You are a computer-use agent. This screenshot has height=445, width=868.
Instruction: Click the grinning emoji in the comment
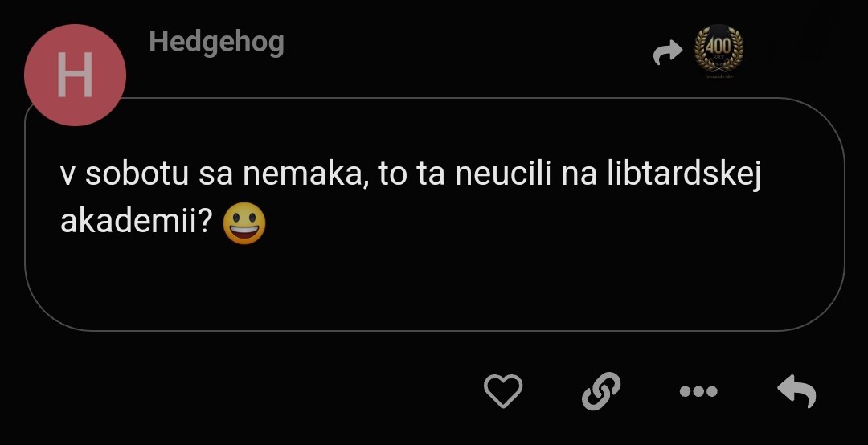click(x=244, y=225)
